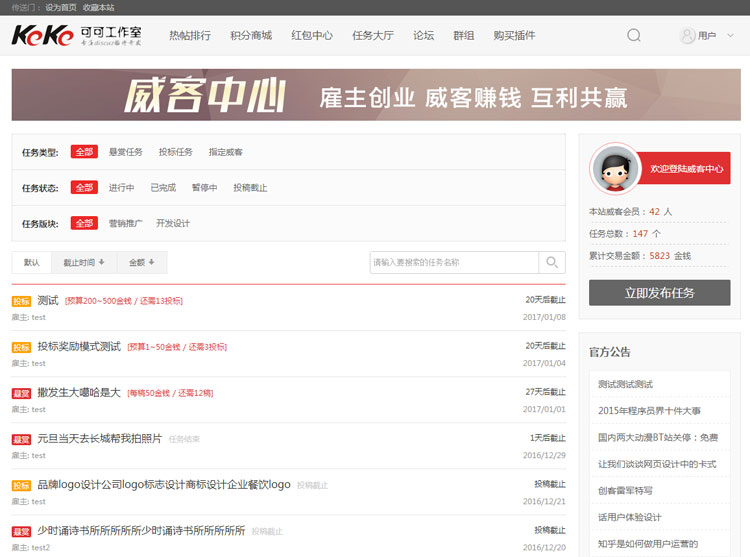Select the 默认 sort tab
The width and height of the screenshot is (750, 557).
tap(32, 262)
